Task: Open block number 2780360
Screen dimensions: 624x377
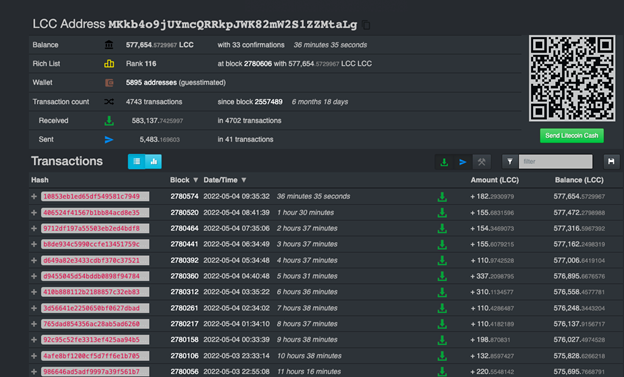Action: [x=184, y=276]
